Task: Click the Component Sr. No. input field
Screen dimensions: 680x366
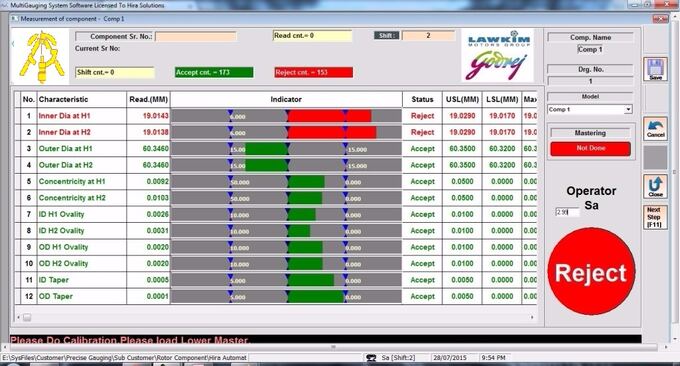Action: point(196,37)
